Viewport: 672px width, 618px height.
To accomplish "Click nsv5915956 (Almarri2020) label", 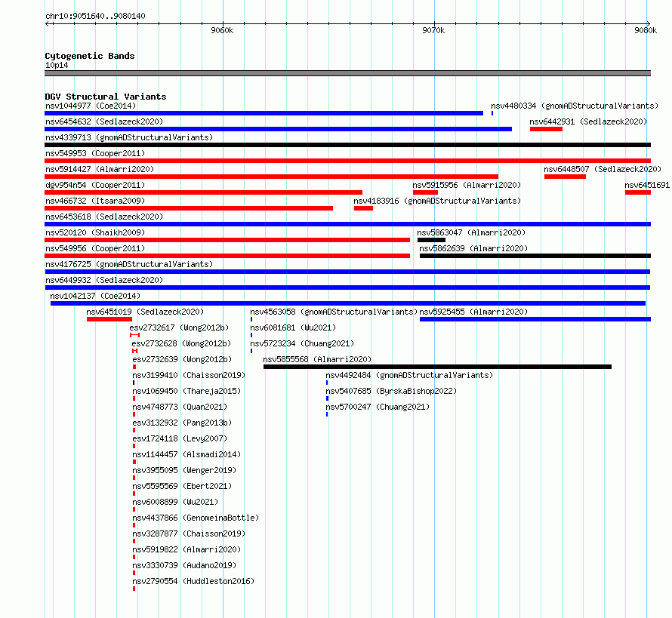I will pyautogui.click(x=467, y=185).
